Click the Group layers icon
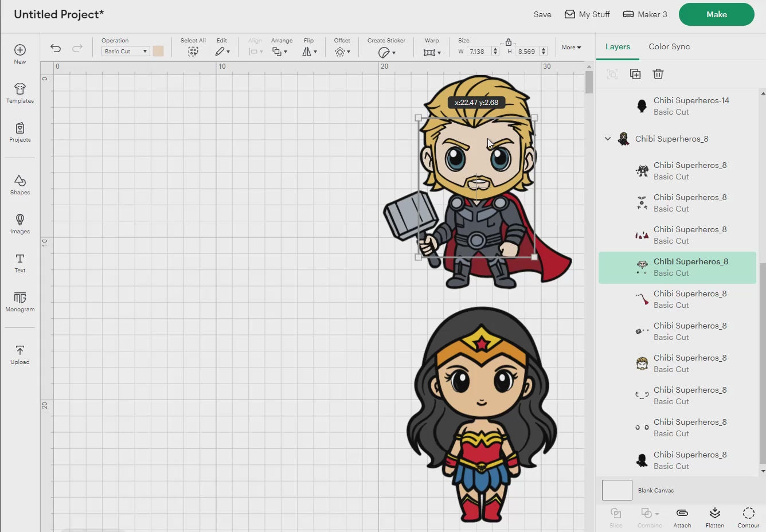Image resolution: width=766 pixels, height=532 pixels. (x=612, y=74)
